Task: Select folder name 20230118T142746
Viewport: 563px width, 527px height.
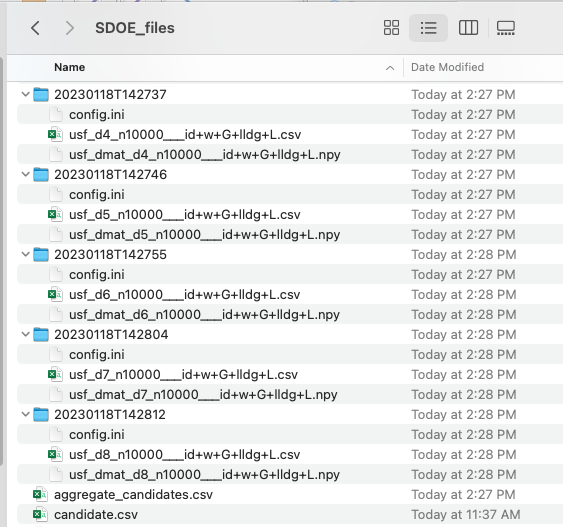Action: 111,174
